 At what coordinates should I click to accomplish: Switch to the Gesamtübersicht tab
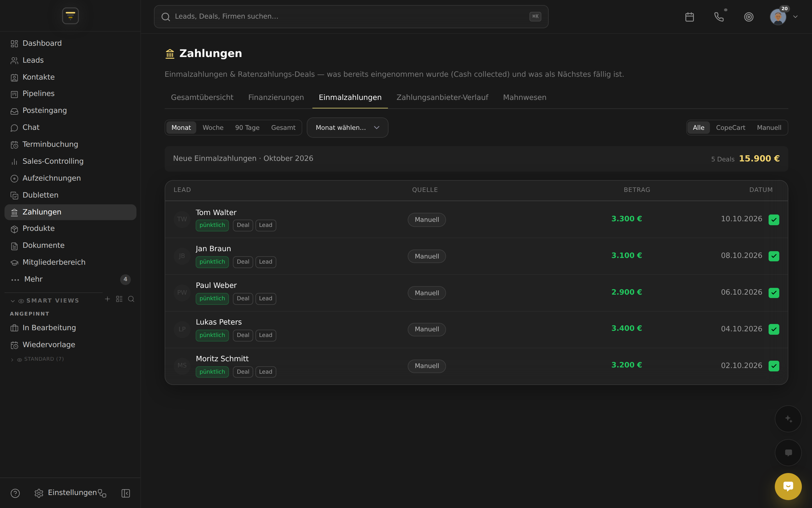[202, 97]
